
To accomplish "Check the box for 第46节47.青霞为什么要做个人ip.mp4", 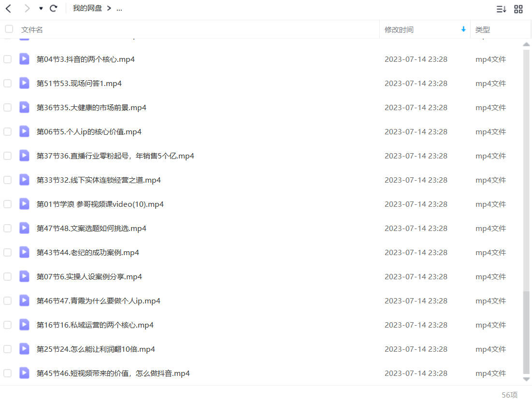I will coord(7,301).
